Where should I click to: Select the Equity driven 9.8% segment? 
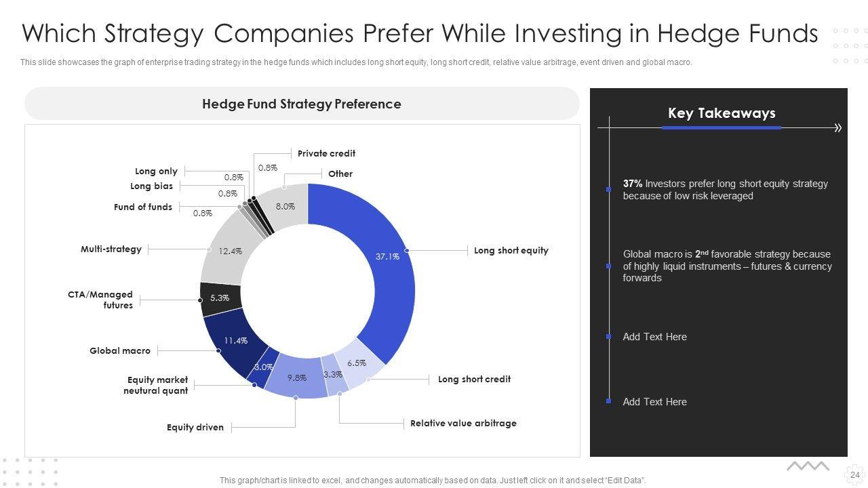(296, 378)
